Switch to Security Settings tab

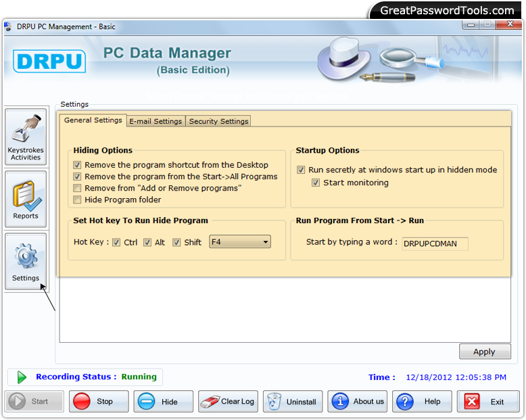click(x=218, y=121)
